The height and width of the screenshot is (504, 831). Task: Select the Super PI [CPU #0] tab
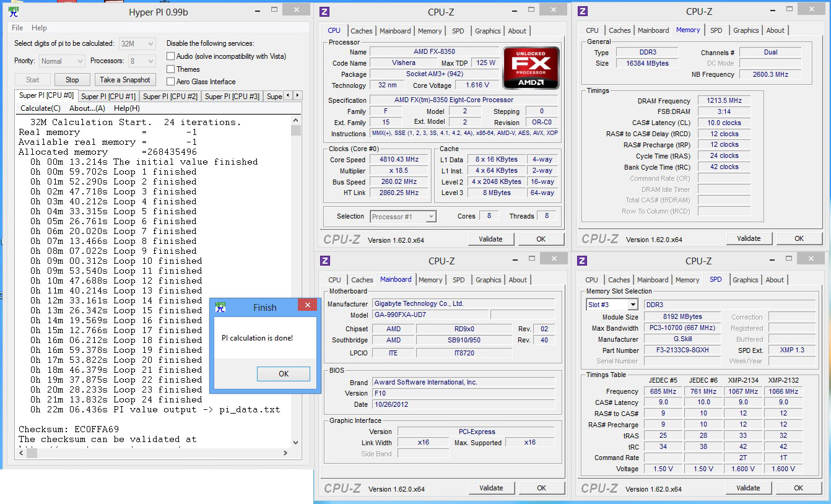coord(46,95)
